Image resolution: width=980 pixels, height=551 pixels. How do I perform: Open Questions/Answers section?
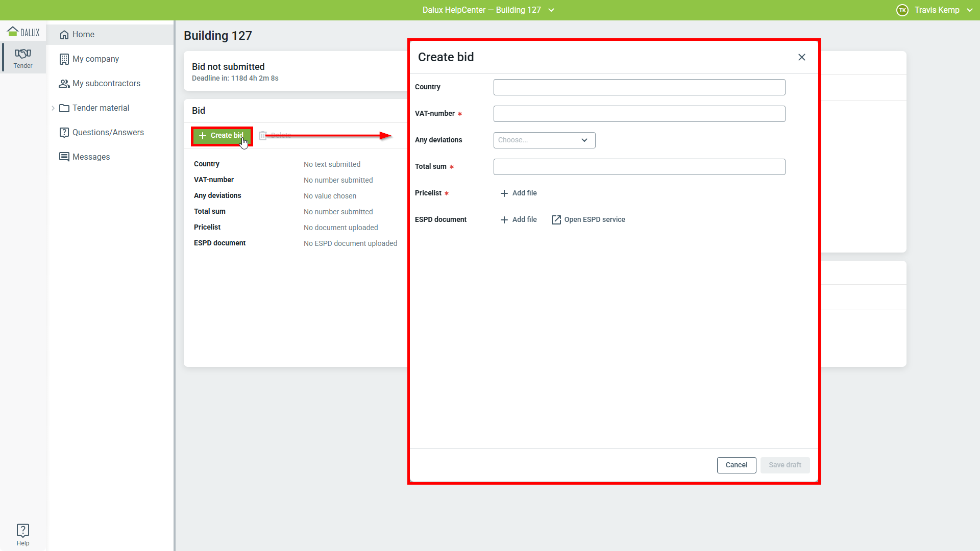coord(108,133)
